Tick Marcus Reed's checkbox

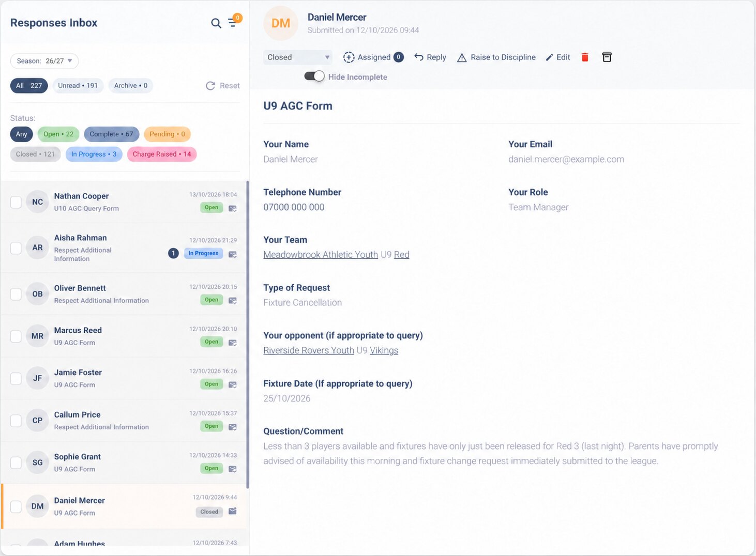click(16, 336)
